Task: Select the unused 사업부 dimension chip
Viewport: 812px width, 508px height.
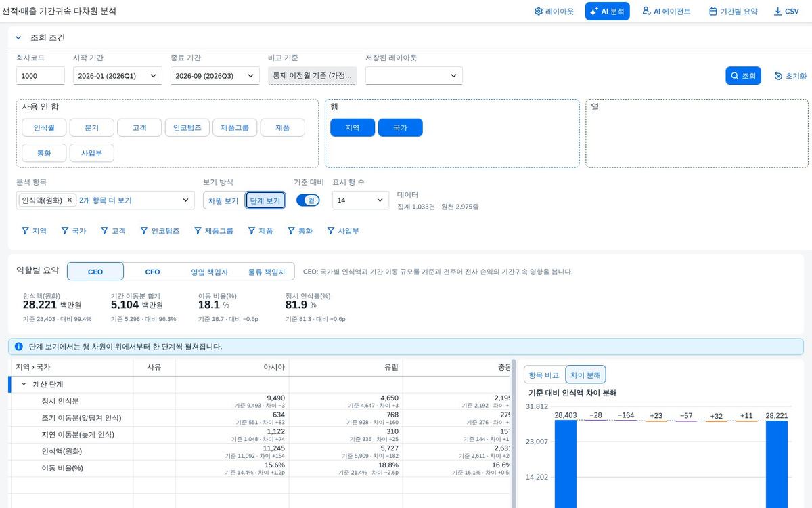Action: pyautogui.click(x=92, y=152)
